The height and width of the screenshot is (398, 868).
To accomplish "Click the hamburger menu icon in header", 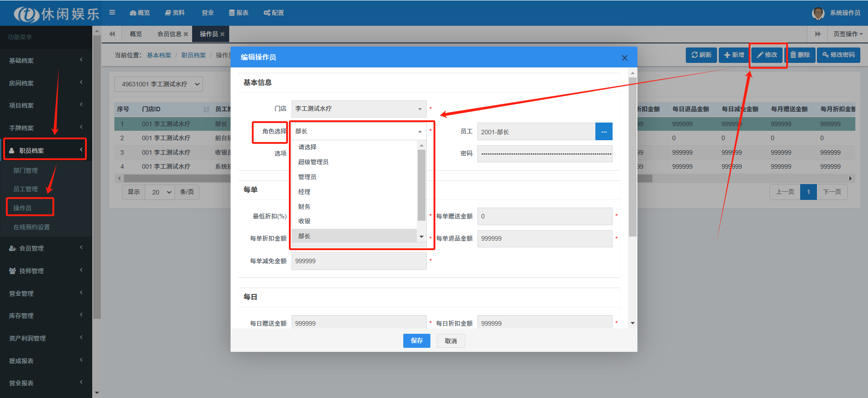I will coord(112,13).
